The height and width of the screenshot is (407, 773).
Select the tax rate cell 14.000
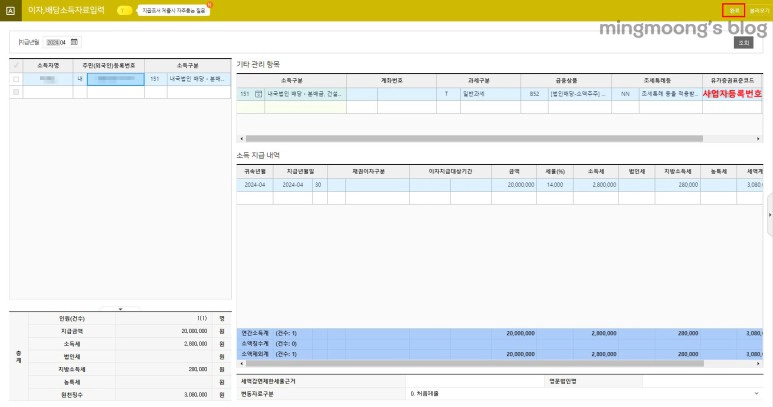click(x=555, y=185)
